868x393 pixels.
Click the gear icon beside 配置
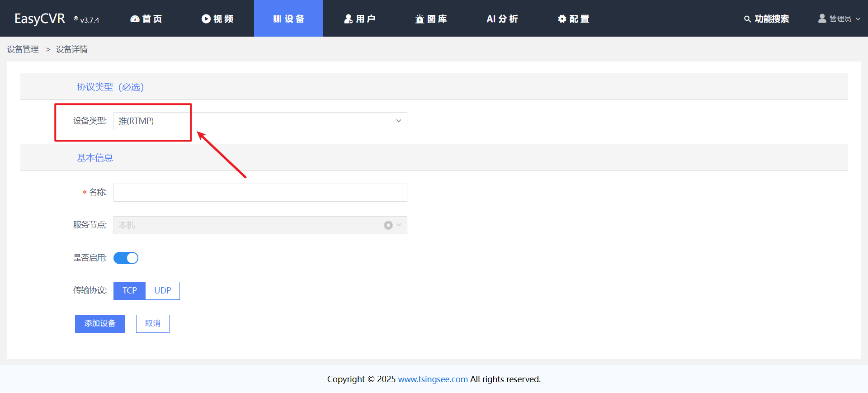click(x=562, y=19)
